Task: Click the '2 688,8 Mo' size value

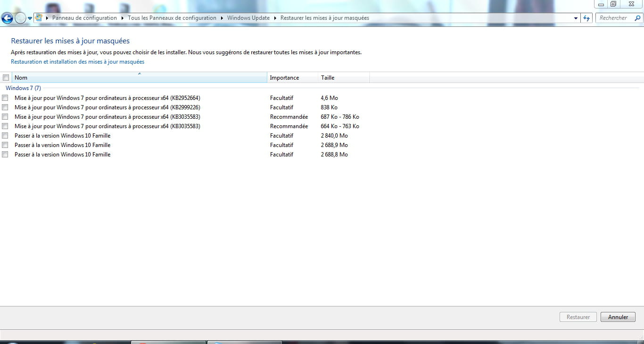Action: click(334, 155)
